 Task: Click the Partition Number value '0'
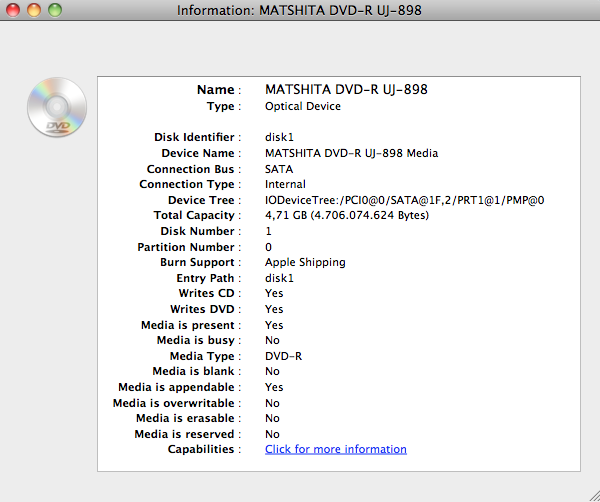[268, 247]
